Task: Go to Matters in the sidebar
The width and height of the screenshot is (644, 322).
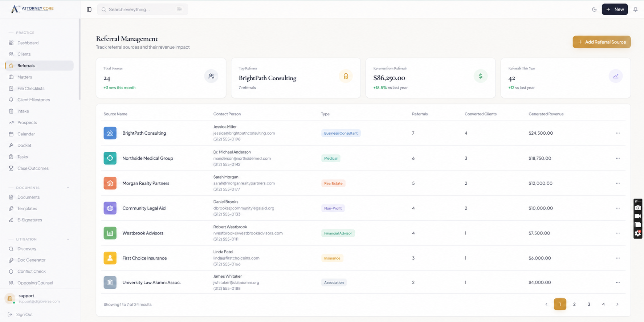Action: (x=39, y=77)
